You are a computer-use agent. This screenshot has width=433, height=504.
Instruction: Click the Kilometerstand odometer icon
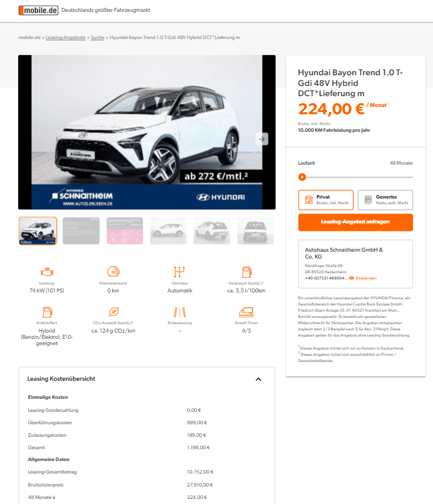tap(113, 272)
